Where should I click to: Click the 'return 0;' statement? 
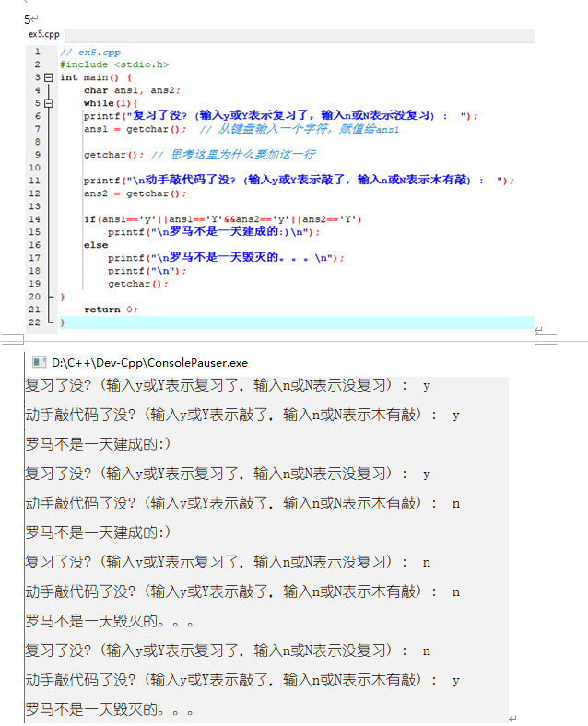(x=111, y=310)
